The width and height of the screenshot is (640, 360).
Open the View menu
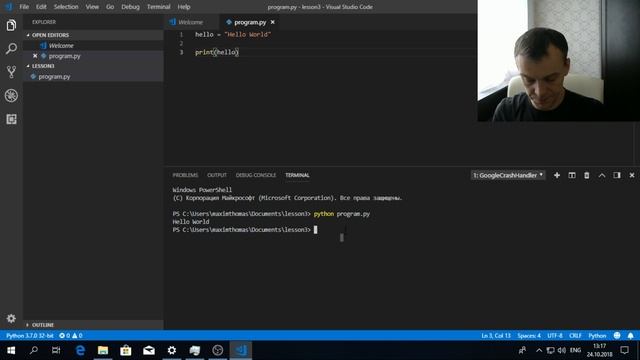(x=92, y=7)
